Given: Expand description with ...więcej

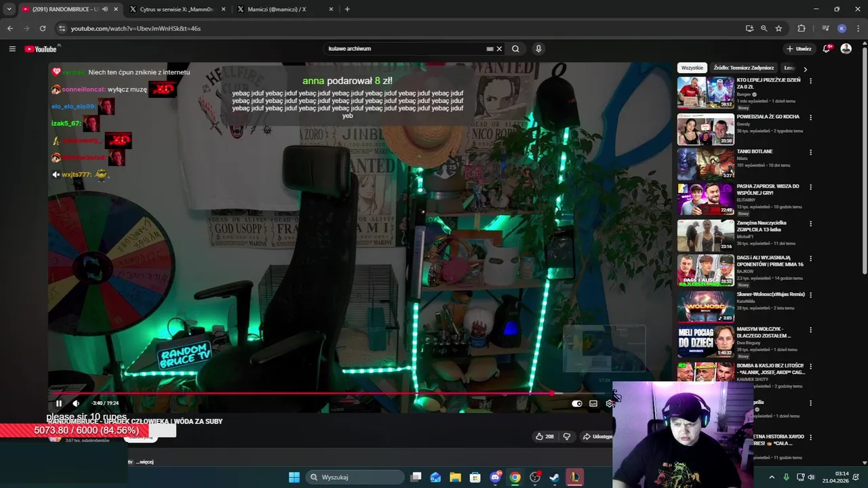Looking at the screenshot, I should click(x=144, y=462).
